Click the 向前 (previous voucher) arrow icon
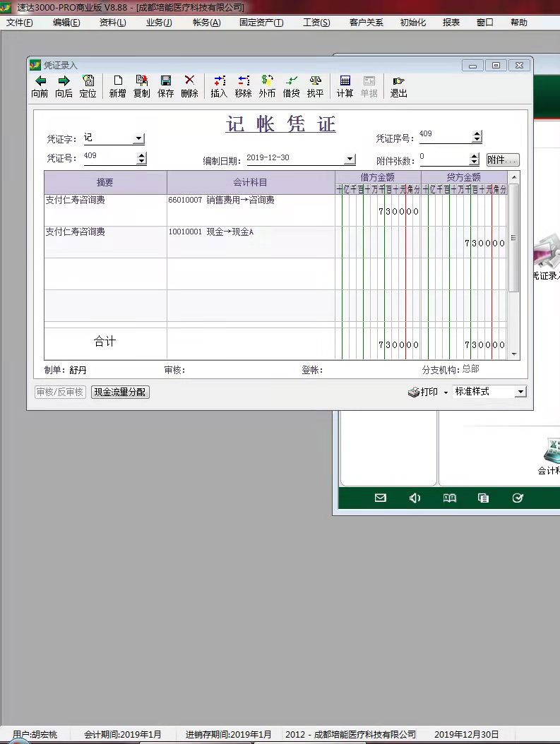 coord(40,81)
